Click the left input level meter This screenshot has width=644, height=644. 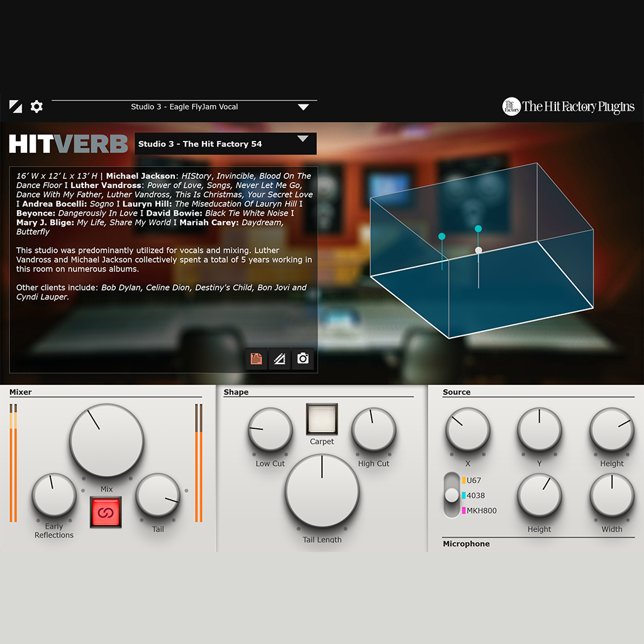pyautogui.click(x=14, y=463)
